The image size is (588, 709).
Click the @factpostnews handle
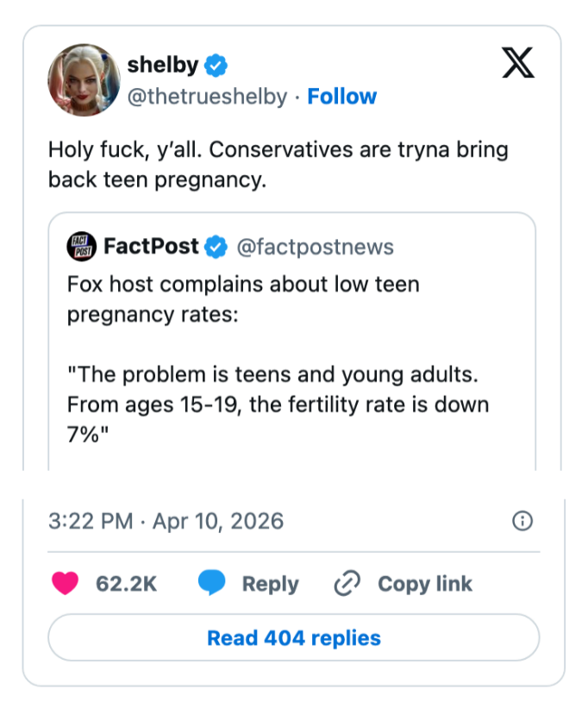pyautogui.click(x=314, y=248)
